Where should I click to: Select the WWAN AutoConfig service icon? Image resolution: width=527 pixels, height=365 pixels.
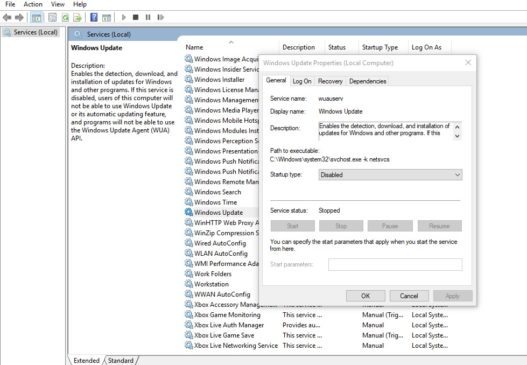pyautogui.click(x=189, y=294)
